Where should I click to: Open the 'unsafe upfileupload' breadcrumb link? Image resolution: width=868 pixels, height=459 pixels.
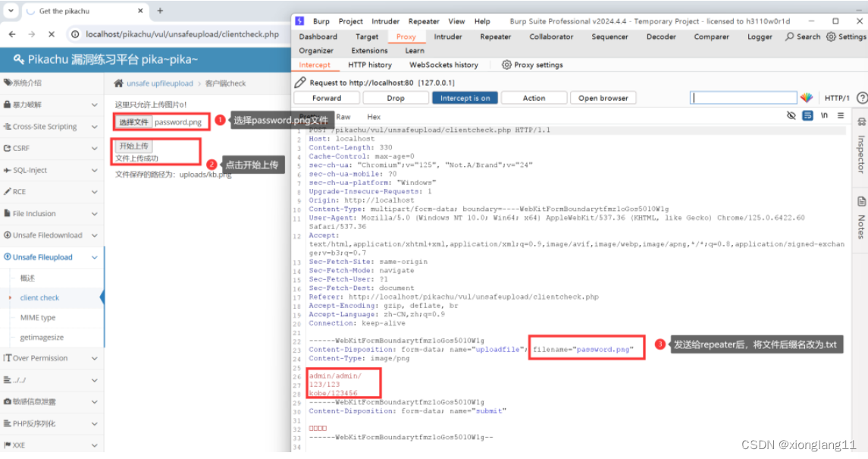pyautogui.click(x=159, y=83)
